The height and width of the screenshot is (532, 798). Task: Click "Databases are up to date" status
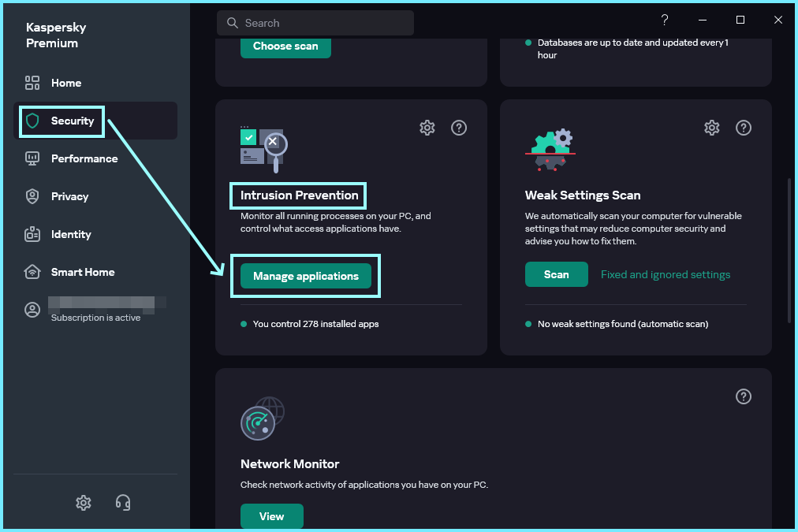pyautogui.click(x=632, y=49)
